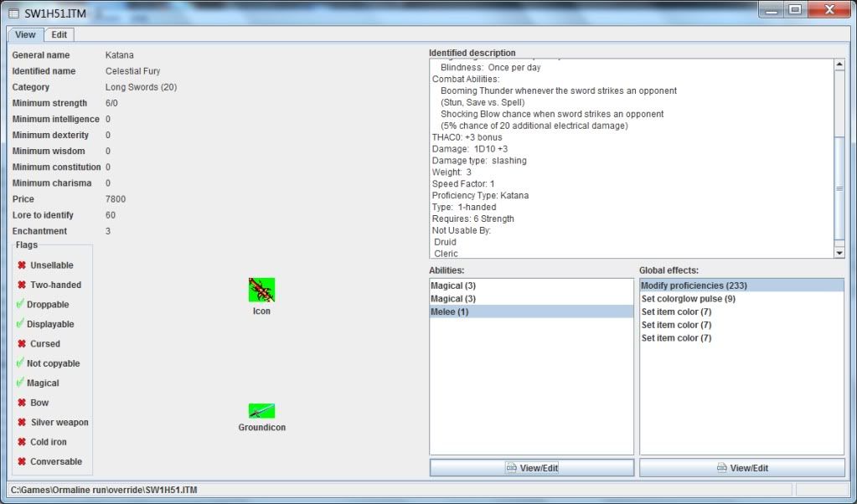Click the red X next to Cursed
This screenshot has width=857, height=504.
pyautogui.click(x=22, y=344)
